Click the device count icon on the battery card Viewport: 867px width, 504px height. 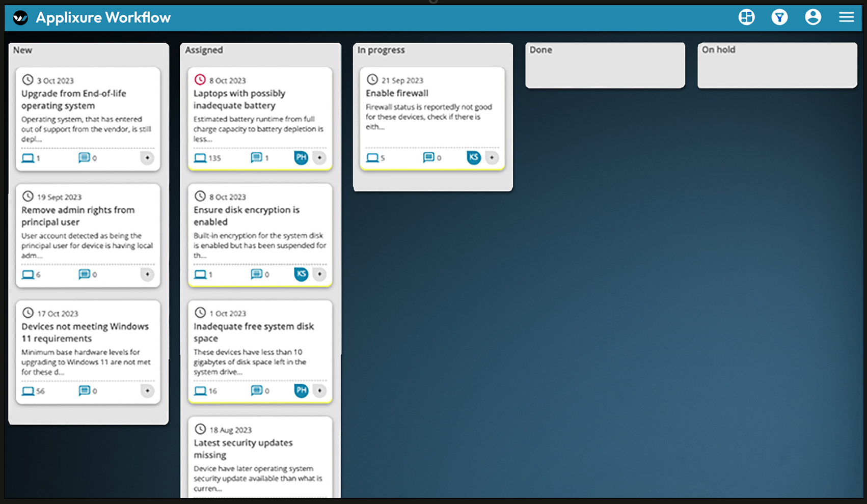[x=200, y=158]
